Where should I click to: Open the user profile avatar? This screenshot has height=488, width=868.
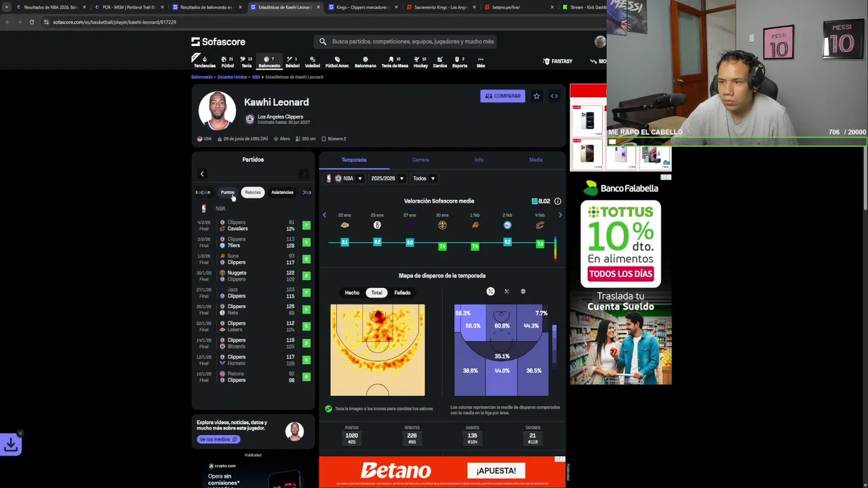point(600,41)
